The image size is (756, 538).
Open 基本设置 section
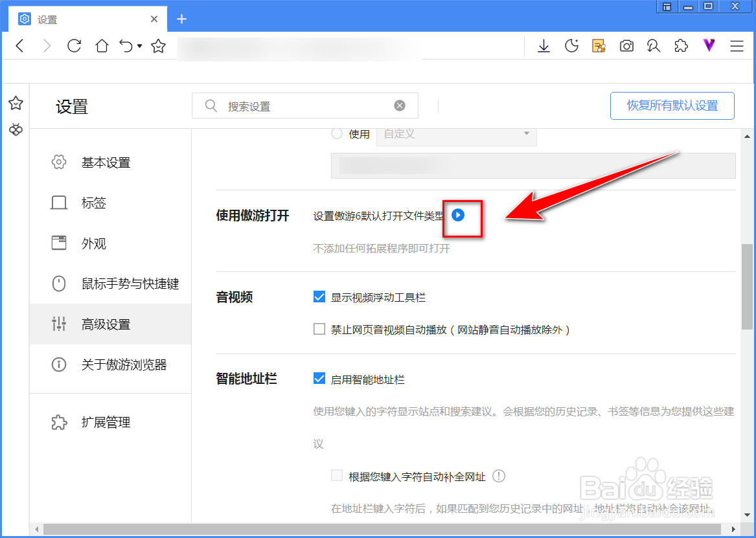click(110, 163)
